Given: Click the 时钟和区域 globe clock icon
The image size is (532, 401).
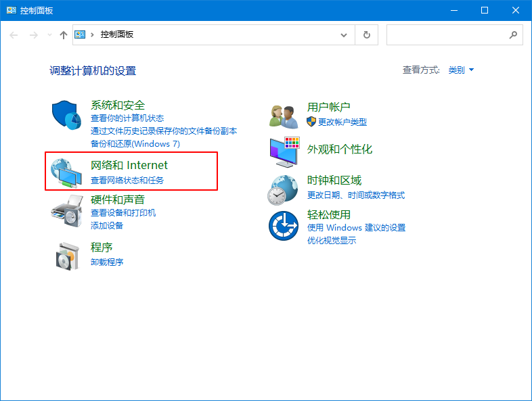Looking at the screenshot, I should pos(284,189).
